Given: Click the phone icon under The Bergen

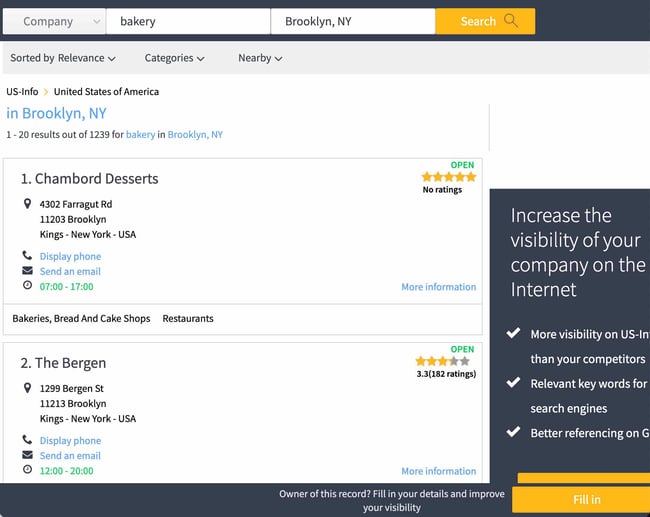Looking at the screenshot, I should pyautogui.click(x=27, y=440).
